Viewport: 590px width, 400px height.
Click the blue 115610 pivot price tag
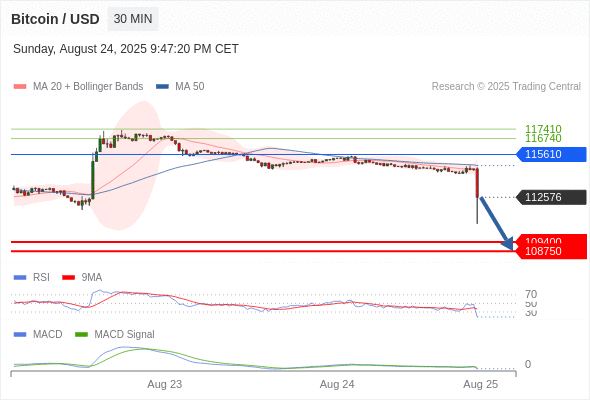(551, 154)
